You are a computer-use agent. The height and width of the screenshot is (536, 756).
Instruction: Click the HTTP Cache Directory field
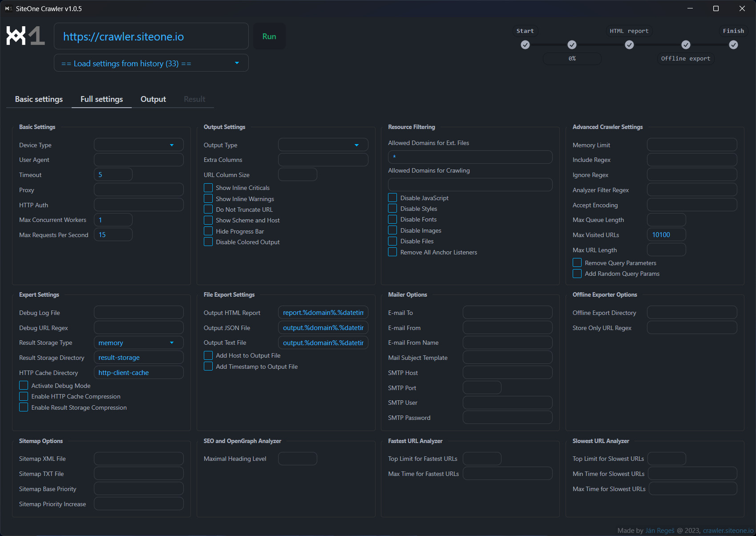[139, 372]
